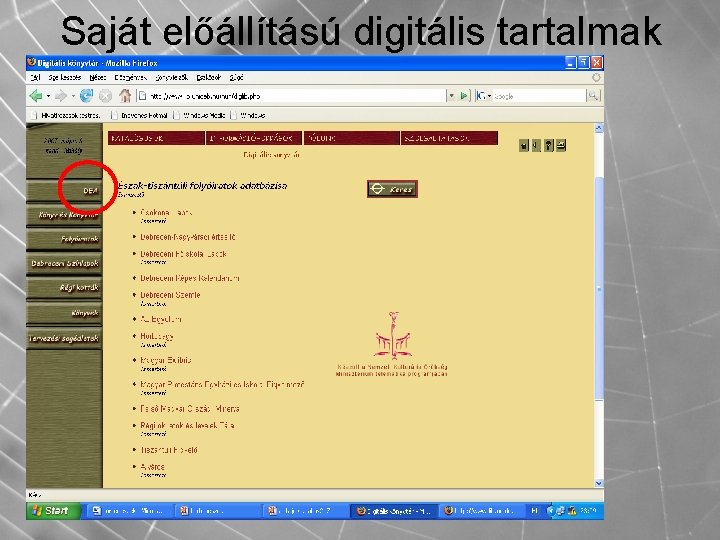Image resolution: width=720 pixels, height=540 pixels.
Task: Open the Előzmények menu
Action: coord(131,78)
